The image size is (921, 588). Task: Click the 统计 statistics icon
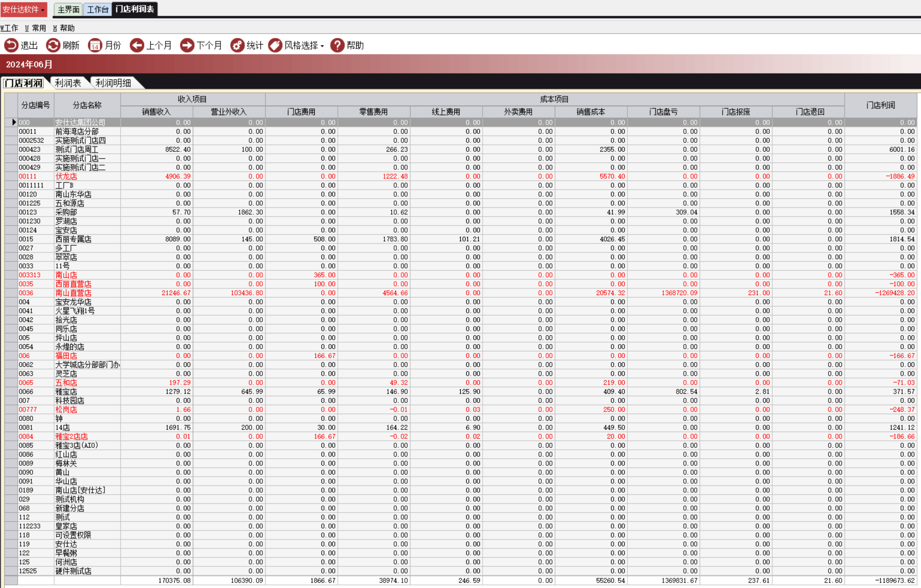(237, 45)
